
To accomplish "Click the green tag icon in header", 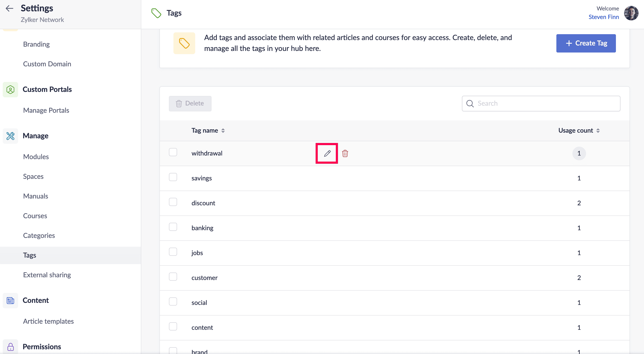I will point(156,13).
